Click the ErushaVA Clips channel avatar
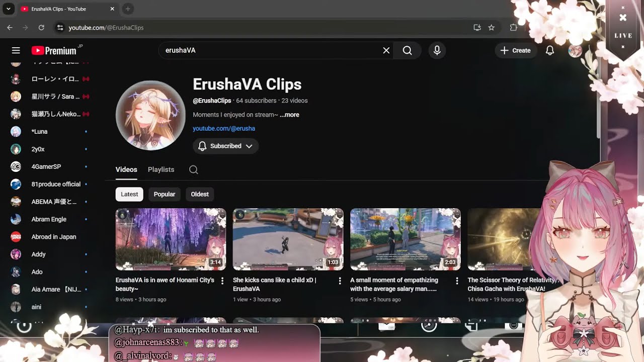The width and height of the screenshot is (644, 362). (150, 115)
